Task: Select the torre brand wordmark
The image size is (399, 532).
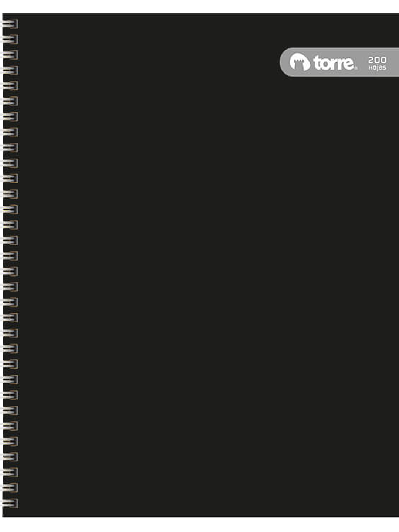Action: pyautogui.click(x=335, y=63)
